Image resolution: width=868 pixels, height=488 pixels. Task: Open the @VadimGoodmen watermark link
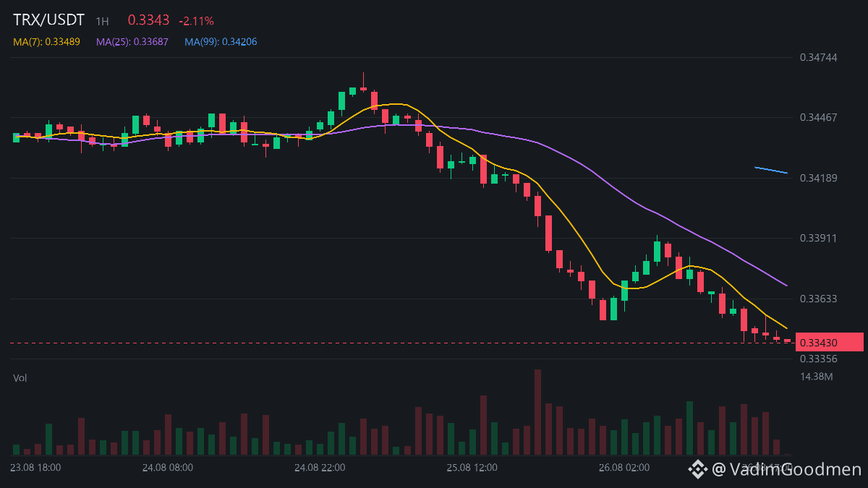tap(787, 470)
